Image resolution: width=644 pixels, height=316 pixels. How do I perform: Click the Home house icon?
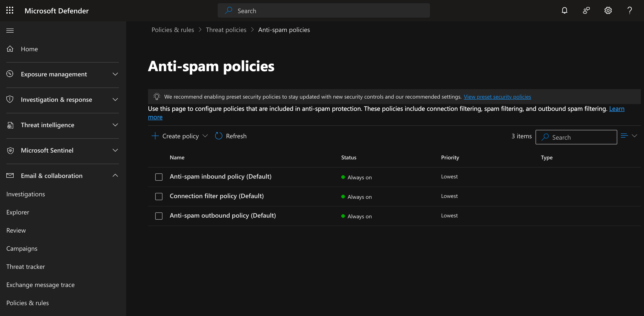click(10, 49)
